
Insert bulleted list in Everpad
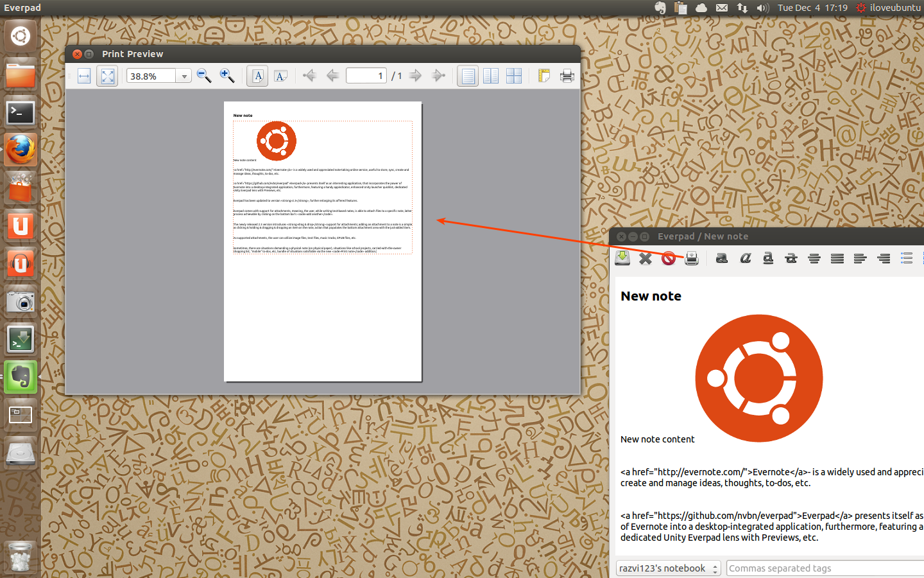click(x=907, y=258)
